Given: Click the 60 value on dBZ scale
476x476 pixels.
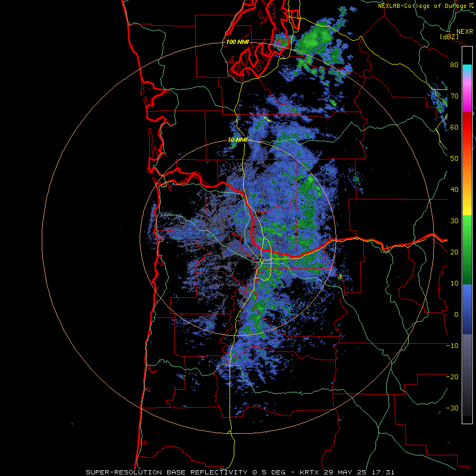Looking at the screenshot, I should point(454,127).
